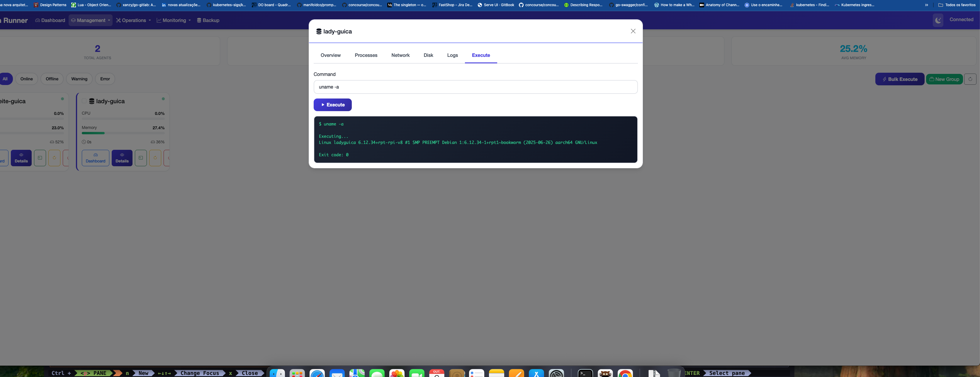Click the Bulk Execute button
This screenshot has width=980, height=377.
[899, 79]
